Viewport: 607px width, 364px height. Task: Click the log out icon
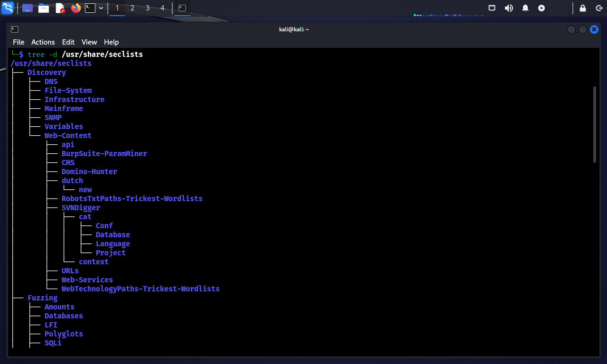tap(599, 8)
